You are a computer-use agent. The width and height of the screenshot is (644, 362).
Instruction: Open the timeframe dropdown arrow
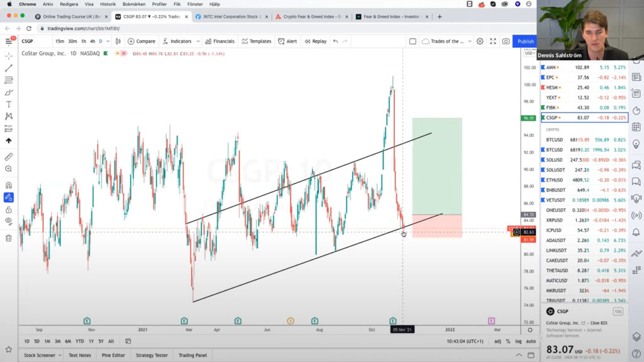[108, 41]
